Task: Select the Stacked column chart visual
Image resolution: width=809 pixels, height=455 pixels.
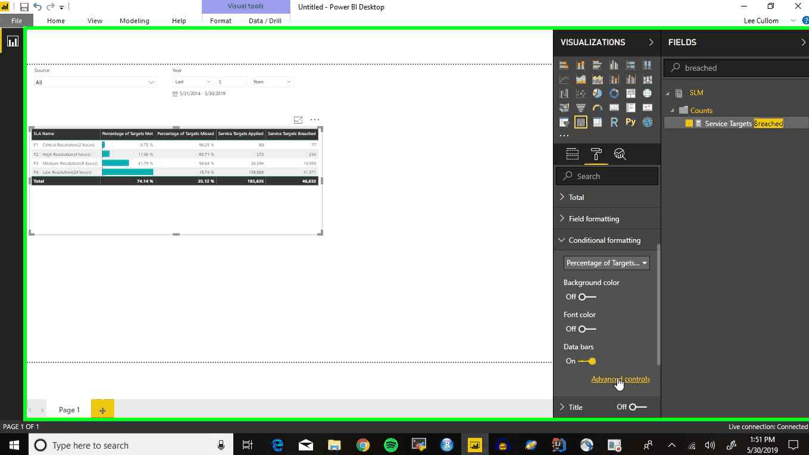Action: click(580, 65)
